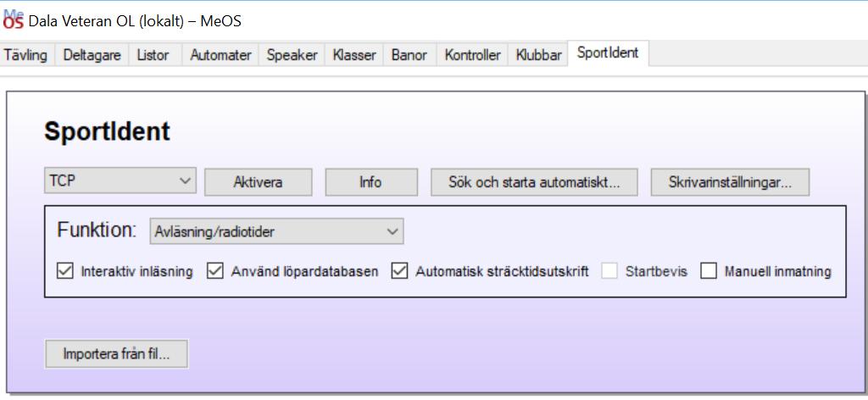Select the Speaker tab
868x400 pixels.
pos(292,55)
